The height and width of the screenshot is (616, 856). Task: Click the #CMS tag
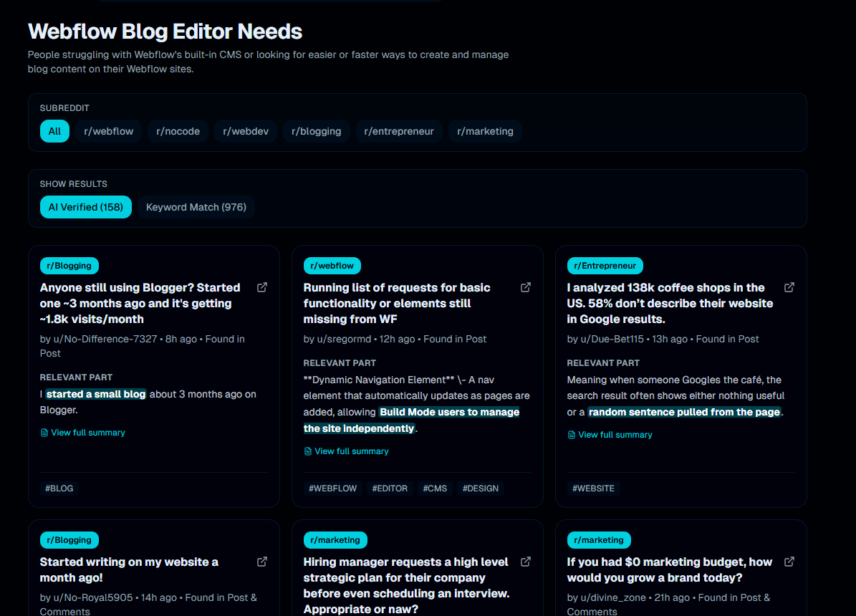click(435, 489)
